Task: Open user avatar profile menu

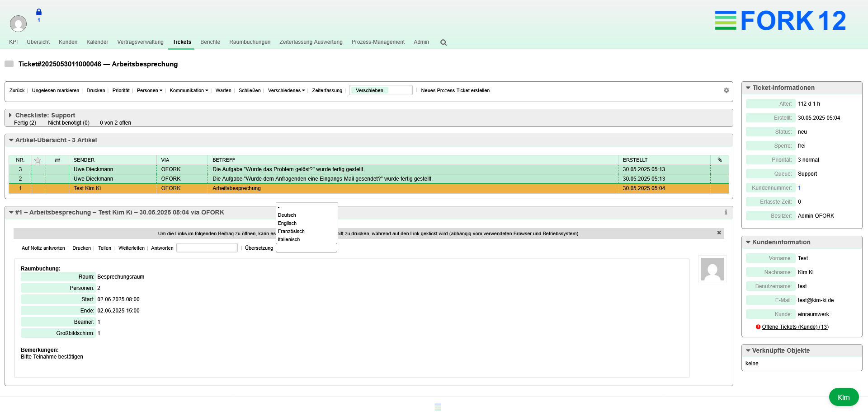Action: point(18,23)
